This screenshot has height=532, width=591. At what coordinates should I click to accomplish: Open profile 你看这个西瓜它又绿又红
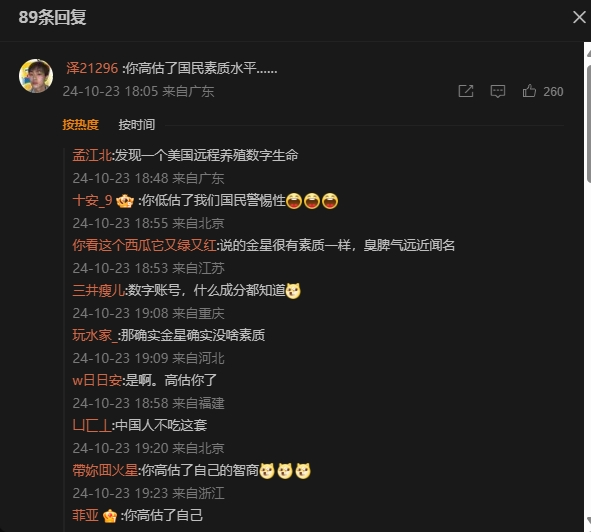[x=144, y=245]
